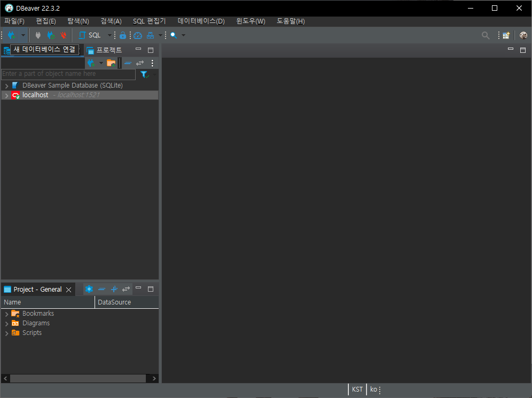
Task: Click the create folder icon in navigator
Action: point(111,63)
